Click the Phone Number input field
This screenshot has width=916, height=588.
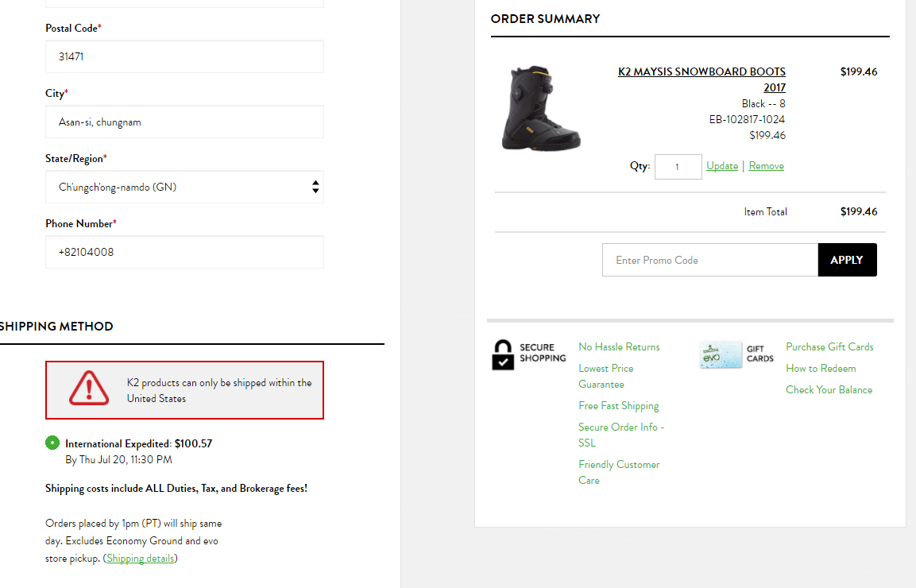point(184,253)
